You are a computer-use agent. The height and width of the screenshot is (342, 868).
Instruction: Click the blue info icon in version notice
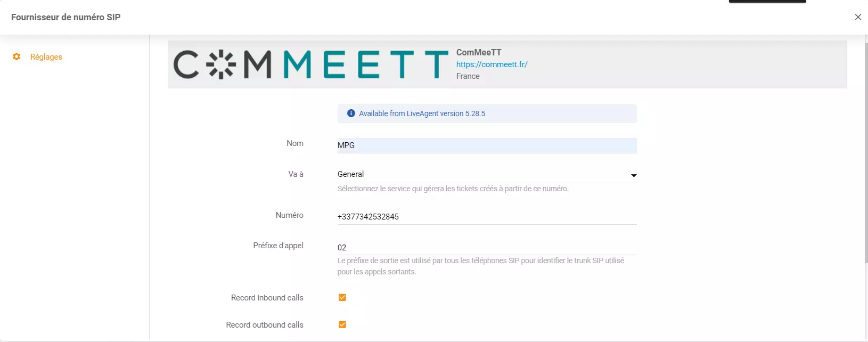[x=351, y=113]
